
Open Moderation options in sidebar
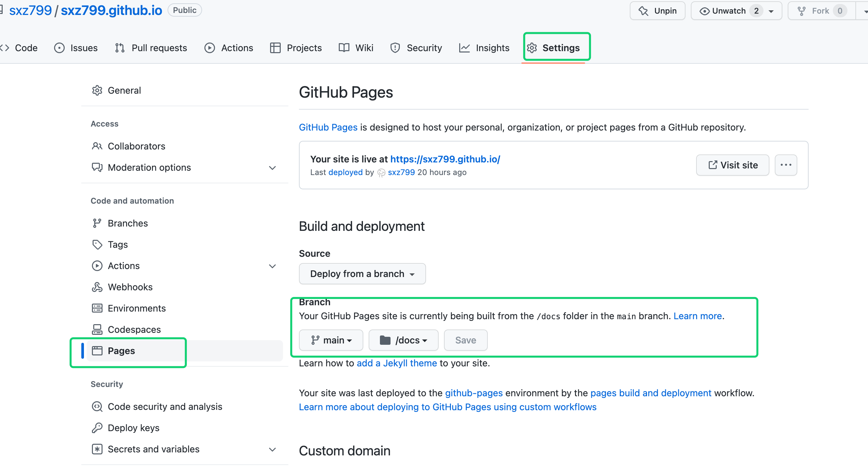(184, 167)
